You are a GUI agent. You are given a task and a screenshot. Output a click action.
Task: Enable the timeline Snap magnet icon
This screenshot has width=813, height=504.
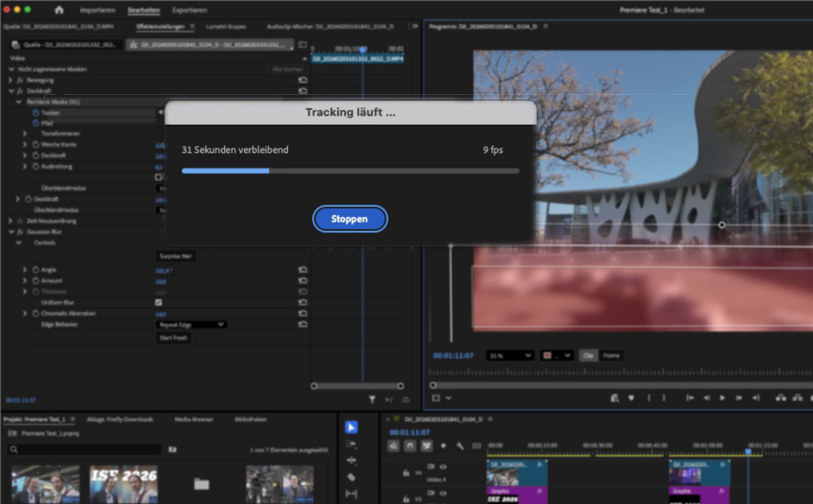tap(410, 446)
